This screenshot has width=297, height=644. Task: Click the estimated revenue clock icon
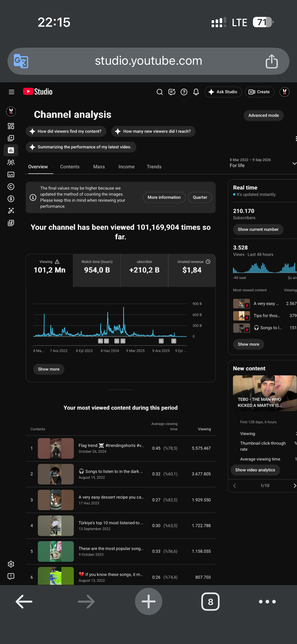208,262
